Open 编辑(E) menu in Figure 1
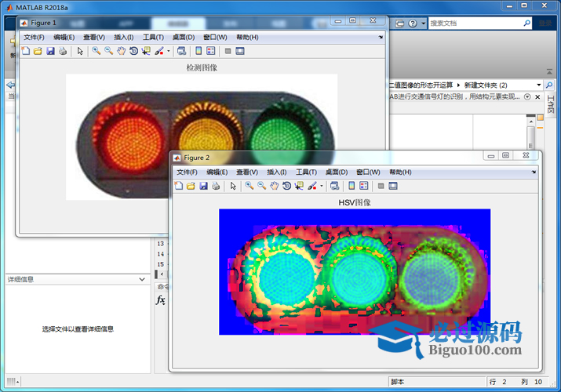This screenshot has height=392, width=561. click(64, 37)
